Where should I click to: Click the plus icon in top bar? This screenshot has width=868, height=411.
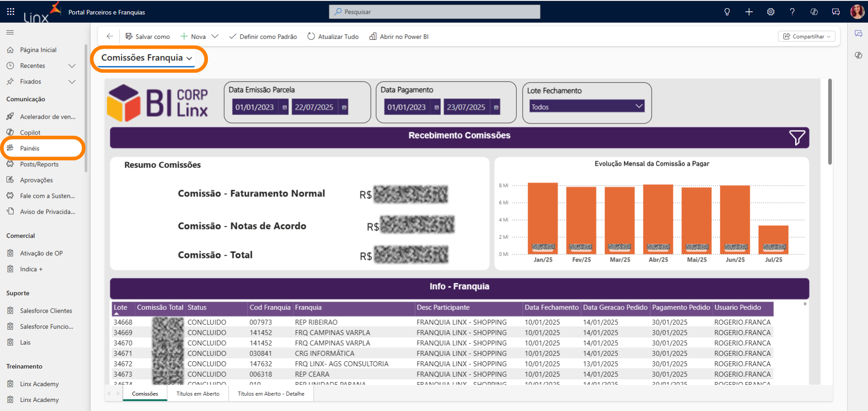749,12
